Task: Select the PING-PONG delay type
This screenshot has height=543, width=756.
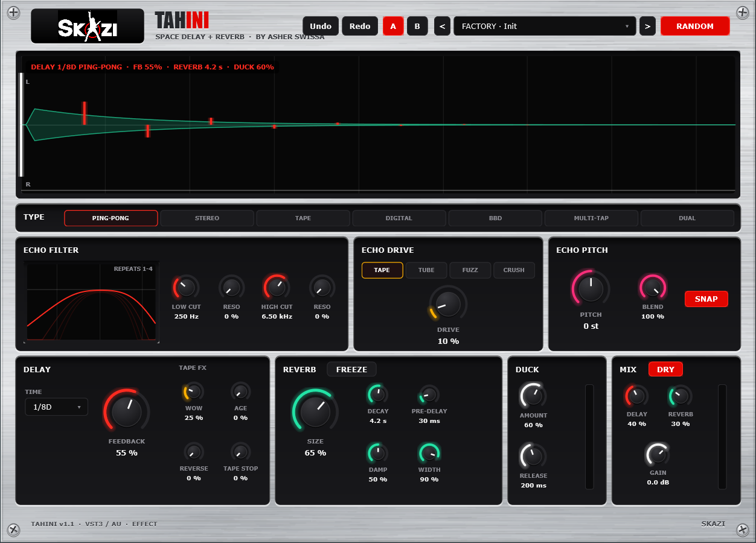Action: [111, 218]
